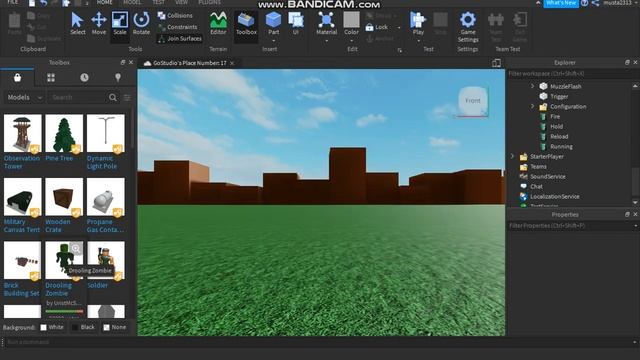Open the FILE menu

[13, 2]
